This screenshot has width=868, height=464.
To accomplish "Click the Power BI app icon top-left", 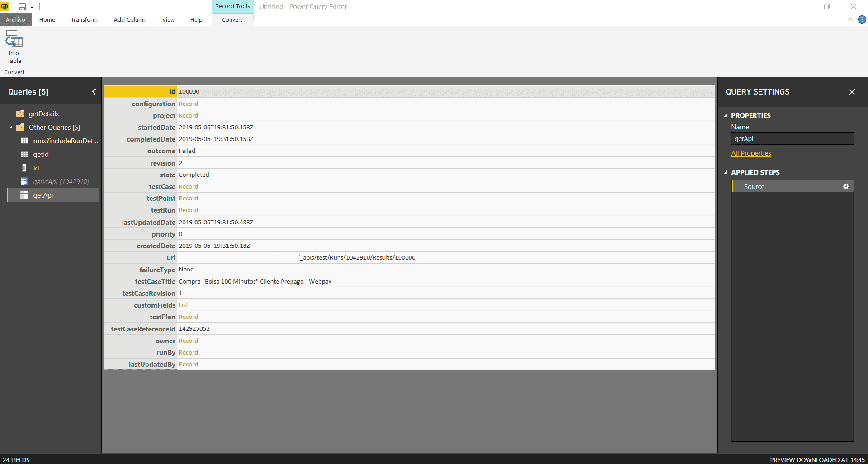I will 5,6.
